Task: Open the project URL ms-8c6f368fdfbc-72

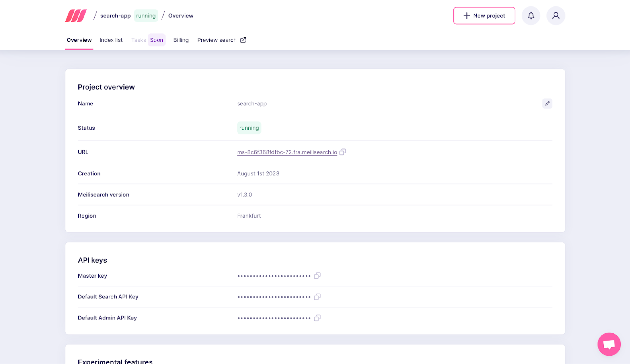Action: click(287, 152)
